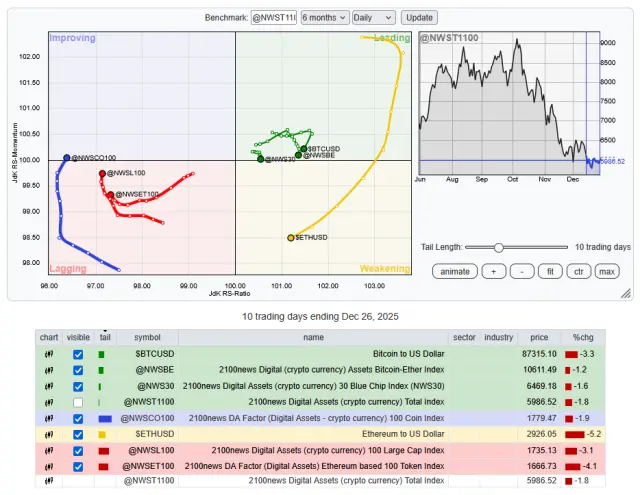Sort table by sector column header
640x495 pixels.
[x=464, y=337]
